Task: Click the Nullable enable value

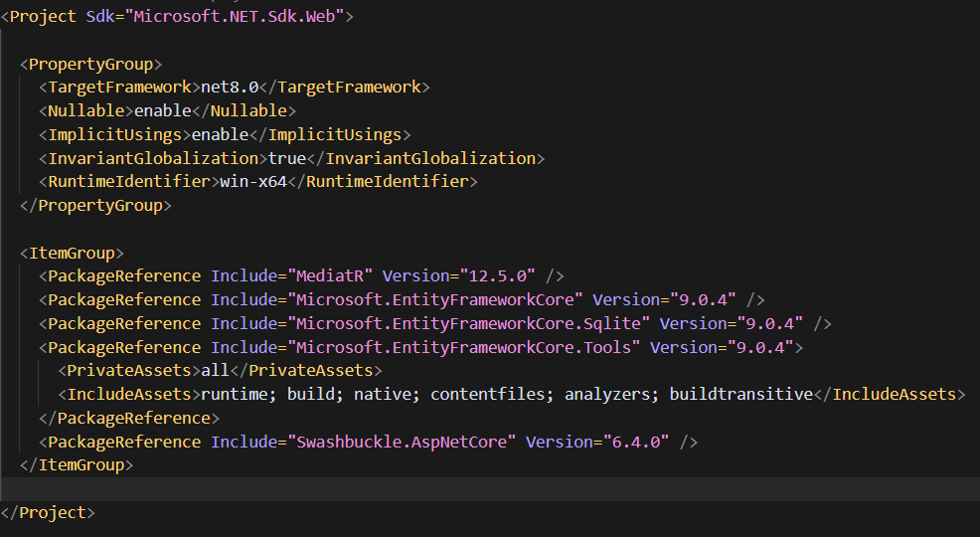Action: (x=162, y=110)
